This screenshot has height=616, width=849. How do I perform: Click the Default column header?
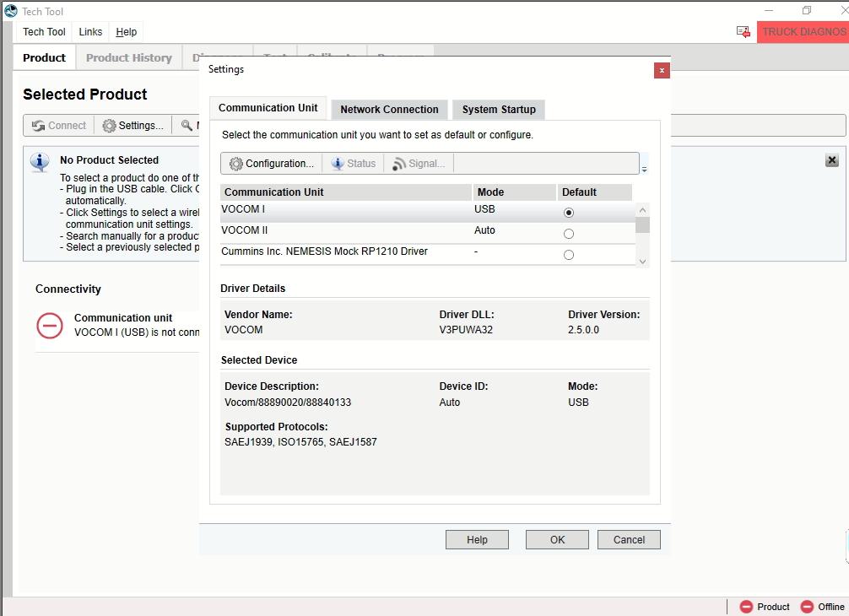[x=594, y=192]
